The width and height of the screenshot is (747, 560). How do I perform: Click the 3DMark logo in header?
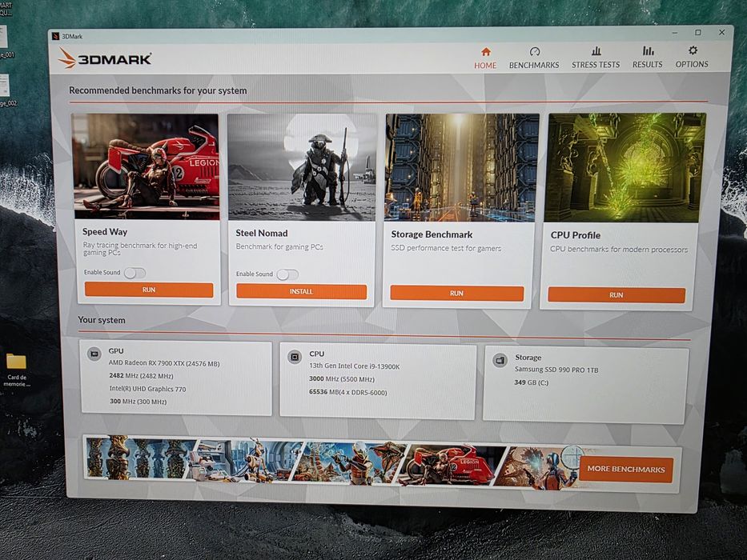105,58
